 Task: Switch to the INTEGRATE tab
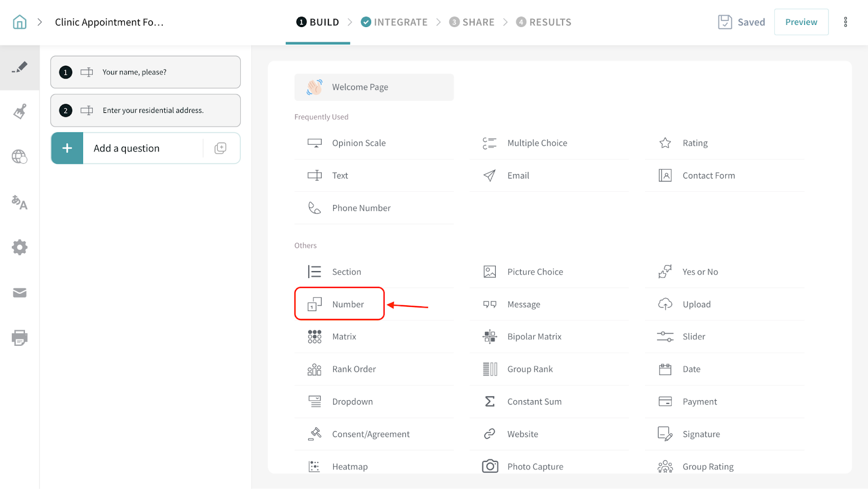394,22
